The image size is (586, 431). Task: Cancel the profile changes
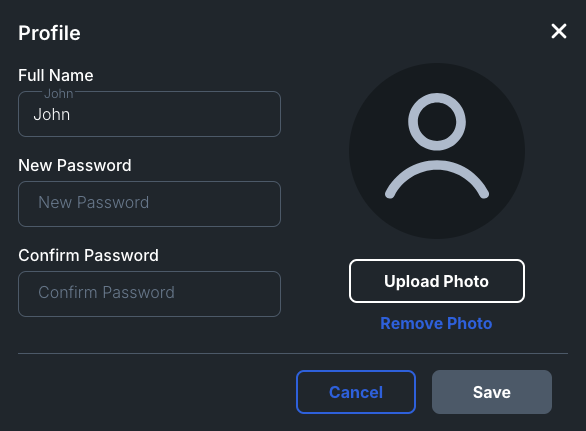pyautogui.click(x=356, y=392)
